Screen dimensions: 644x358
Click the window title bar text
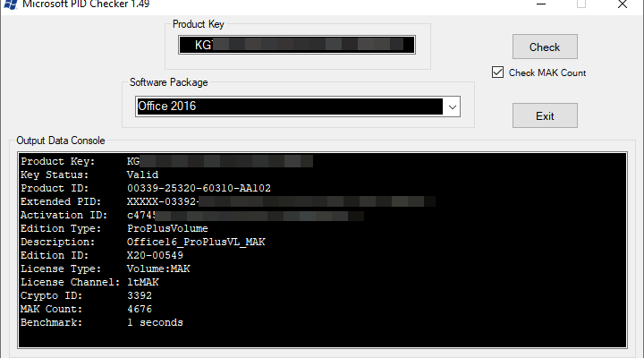74,4
